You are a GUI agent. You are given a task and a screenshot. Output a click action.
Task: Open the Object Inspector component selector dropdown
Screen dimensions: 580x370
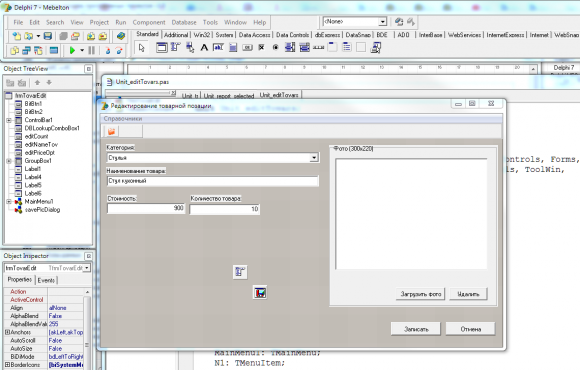87,268
